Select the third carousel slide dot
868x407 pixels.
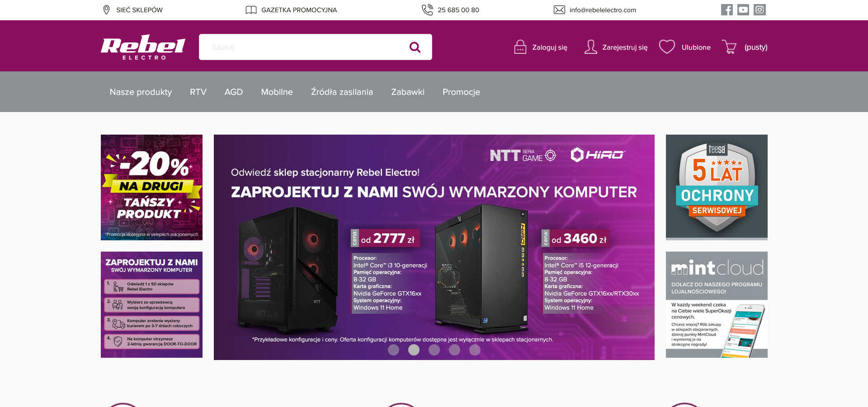434,350
